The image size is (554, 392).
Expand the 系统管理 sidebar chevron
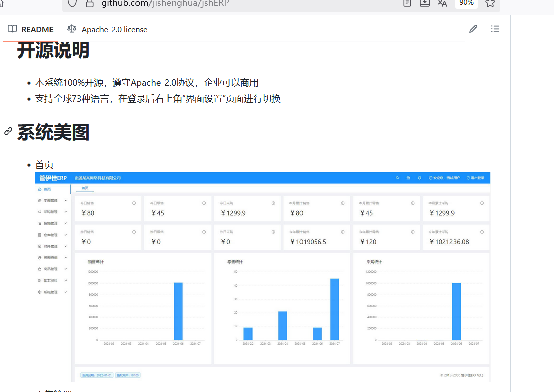pos(66,292)
